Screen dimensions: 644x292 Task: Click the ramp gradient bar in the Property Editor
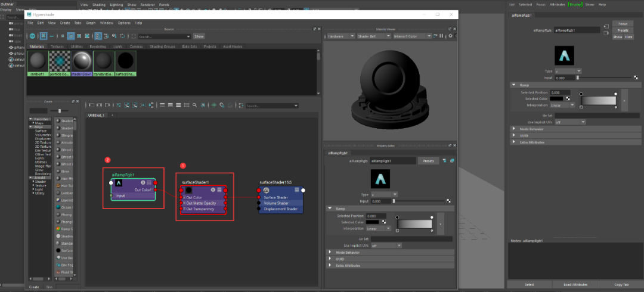pos(414,224)
